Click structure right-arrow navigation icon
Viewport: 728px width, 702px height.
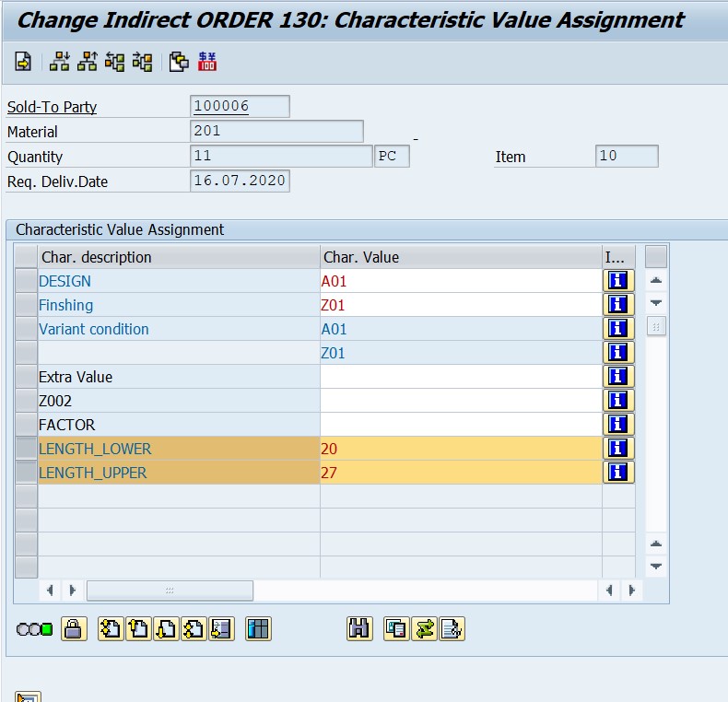click(x=142, y=62)
